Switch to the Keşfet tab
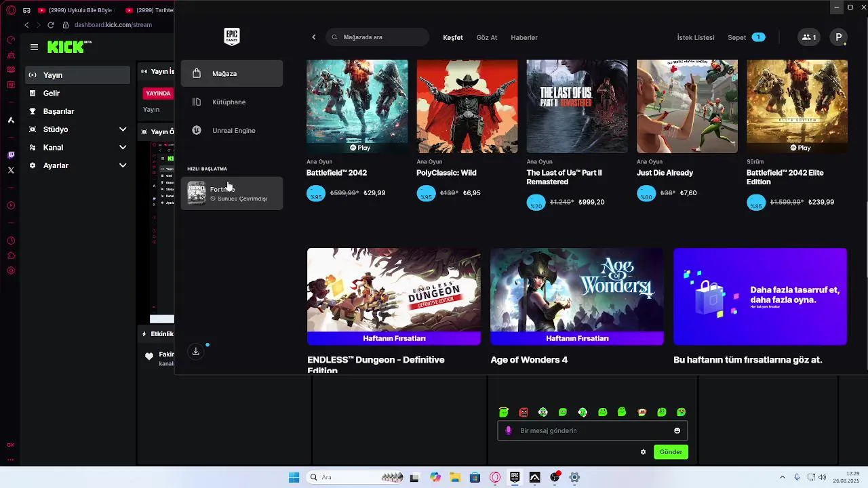Viewport: 868px width, 488px height. coord(453,37)
